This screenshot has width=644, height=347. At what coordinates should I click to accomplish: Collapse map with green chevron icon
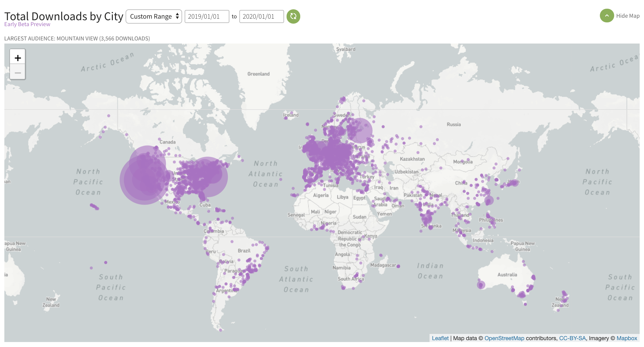coord(606,16)
